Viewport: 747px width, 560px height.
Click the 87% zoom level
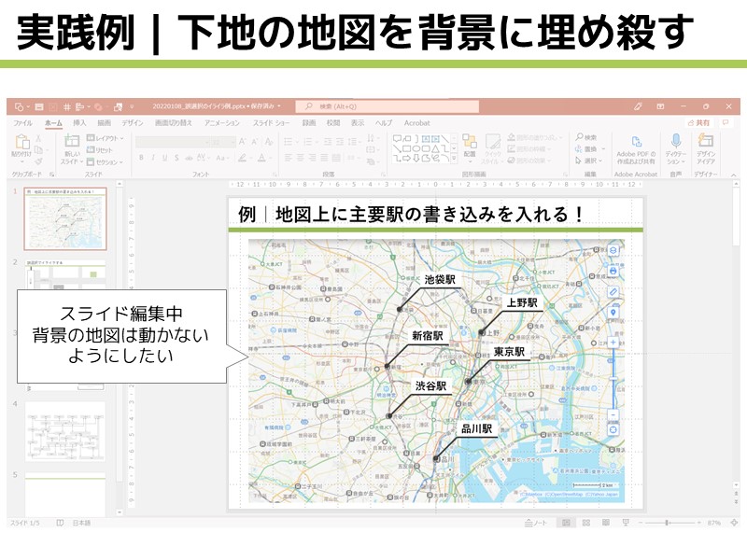(713, 523)
